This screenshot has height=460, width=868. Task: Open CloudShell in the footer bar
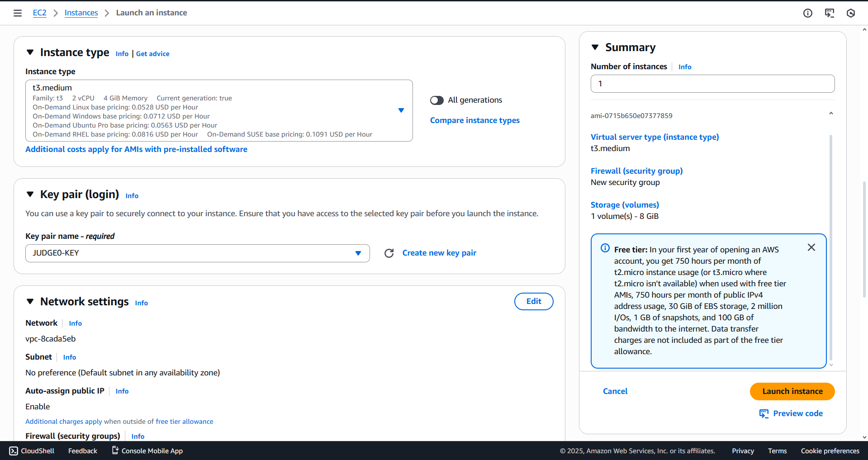(32, 451)
